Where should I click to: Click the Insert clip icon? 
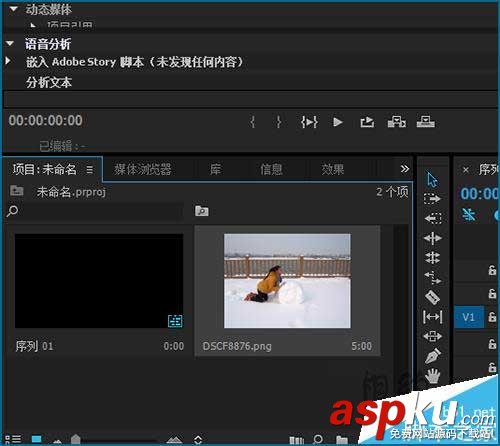[397, 122]
